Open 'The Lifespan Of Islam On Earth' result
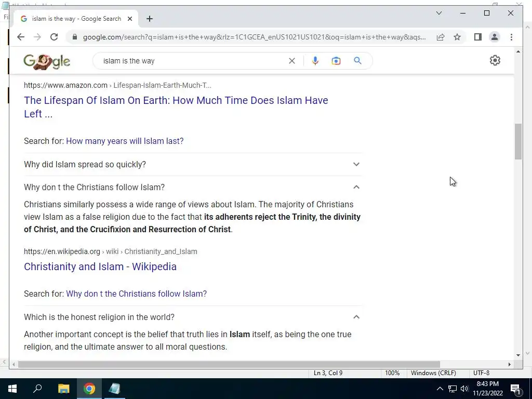This screenshot has height=399, width=532. (x=176, y=107)
